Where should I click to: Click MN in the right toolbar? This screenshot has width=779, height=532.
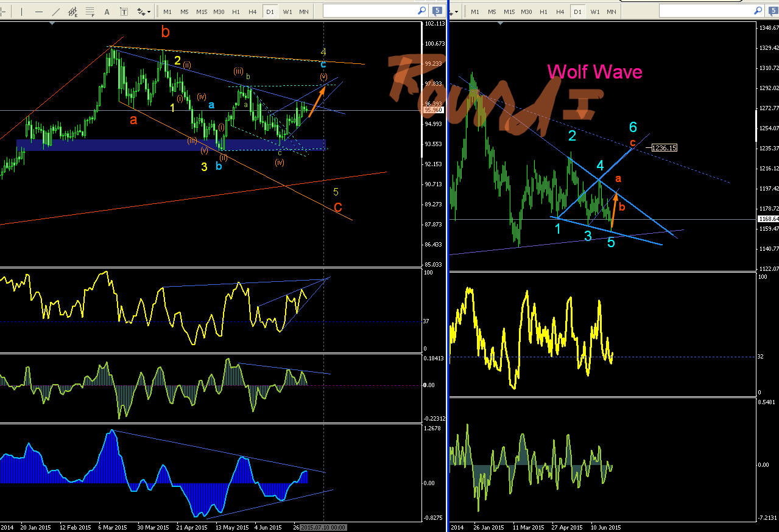pos(612,12)
